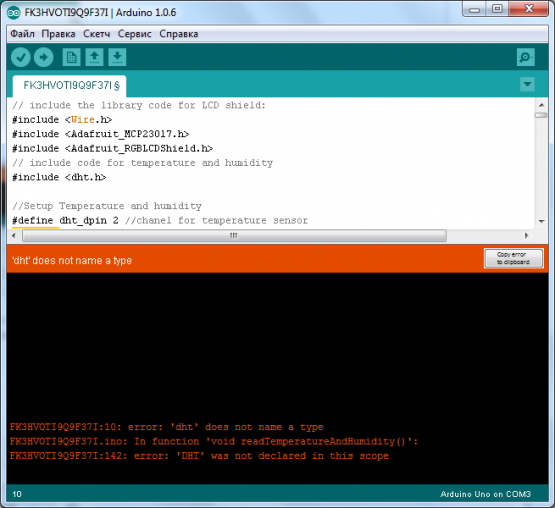
Task: Click the editor vertical scrollbar up arrow
Action: pyautogui.click(x=541, y=105)
